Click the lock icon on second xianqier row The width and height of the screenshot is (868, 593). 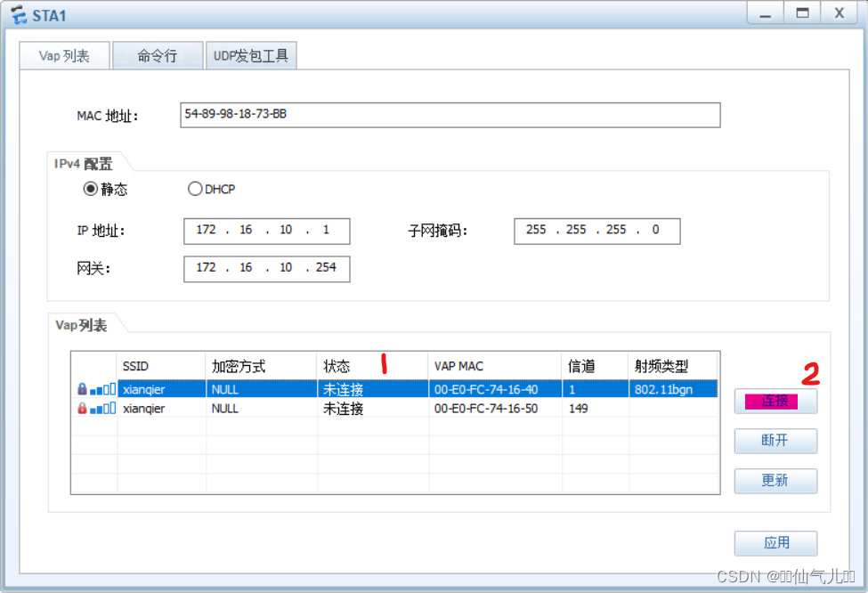(82, 408)
